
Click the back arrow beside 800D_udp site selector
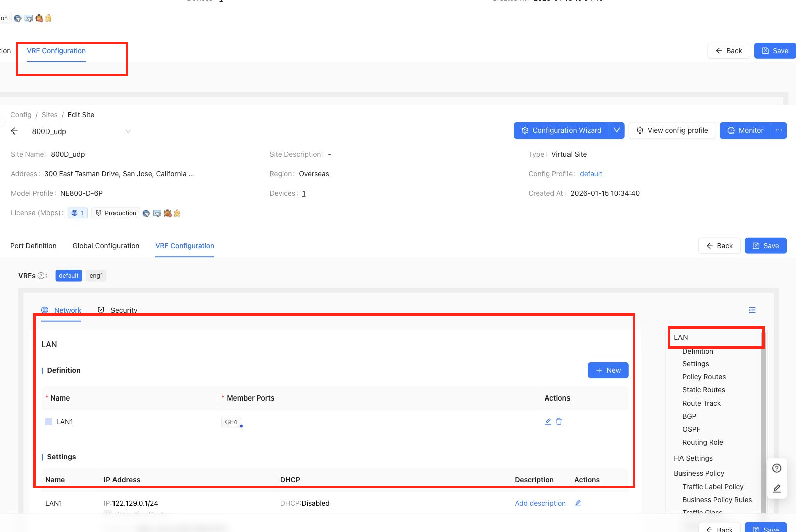click(x=14, y=131)
